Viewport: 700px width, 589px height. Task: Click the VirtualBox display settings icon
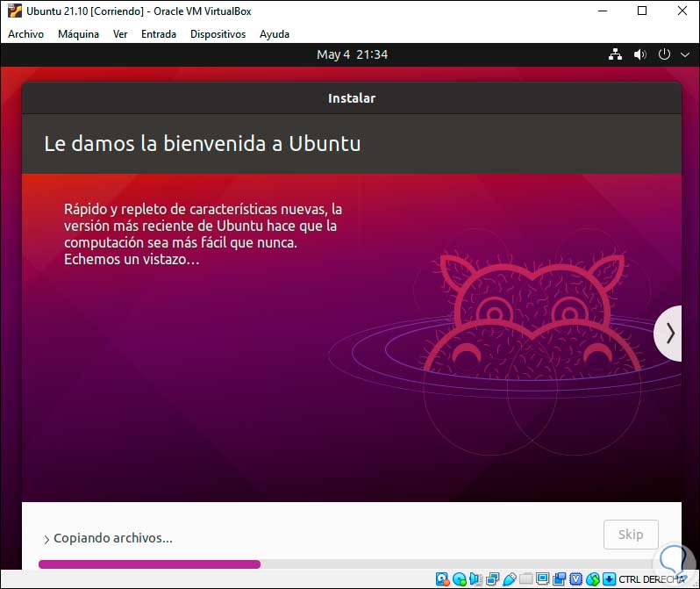[542, 578]
